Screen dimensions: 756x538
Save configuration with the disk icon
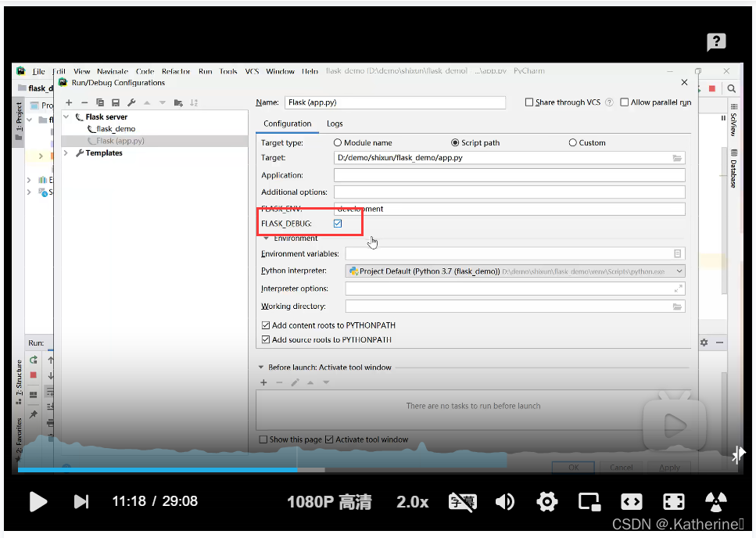[115, 102]
